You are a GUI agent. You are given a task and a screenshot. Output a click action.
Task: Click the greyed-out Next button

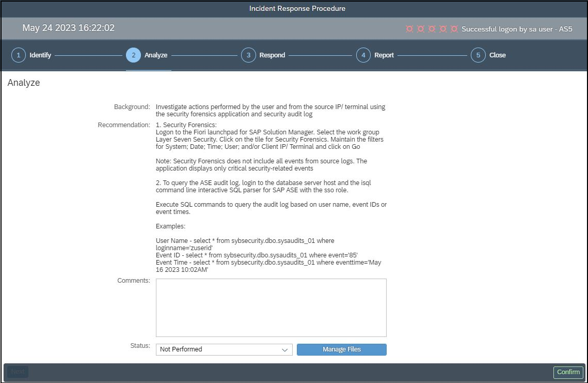click(18, 372)
